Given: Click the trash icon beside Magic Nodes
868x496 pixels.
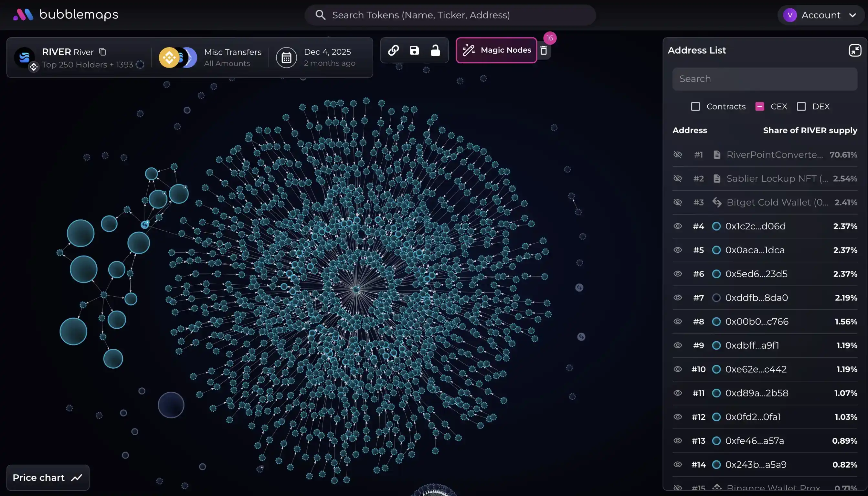Looking at the screenshot, I should [x=544, y=51].
